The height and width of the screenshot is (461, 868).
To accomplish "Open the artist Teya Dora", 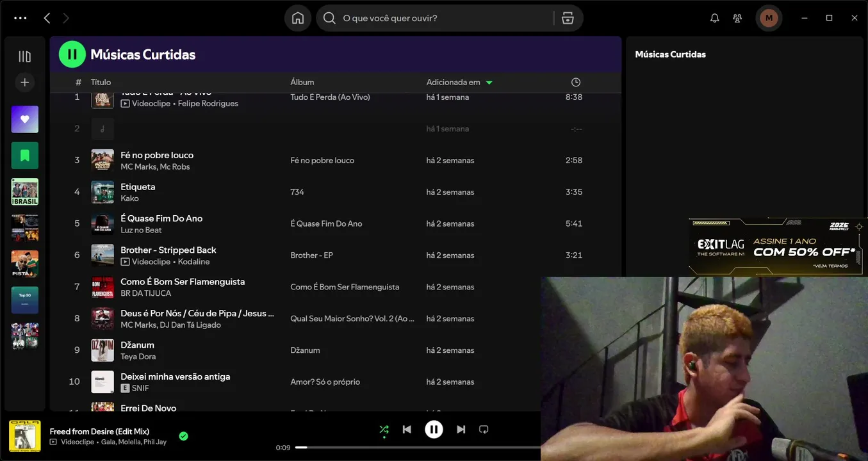I will click(138, 357).
